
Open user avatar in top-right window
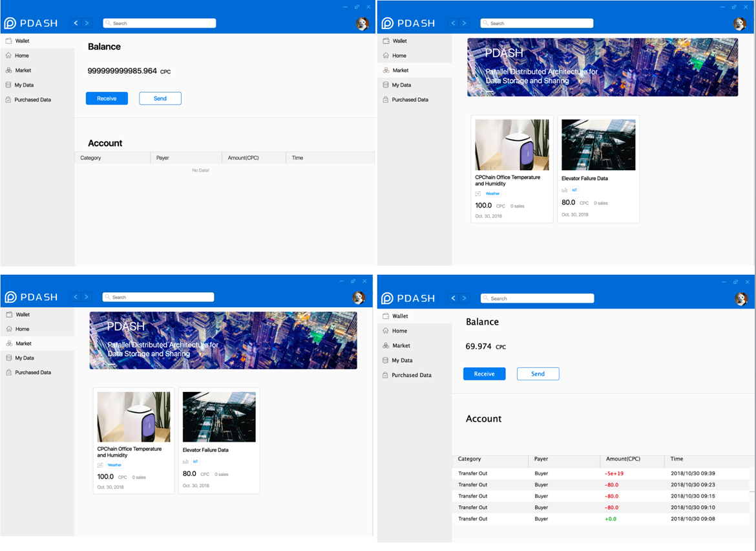(740, 23)
